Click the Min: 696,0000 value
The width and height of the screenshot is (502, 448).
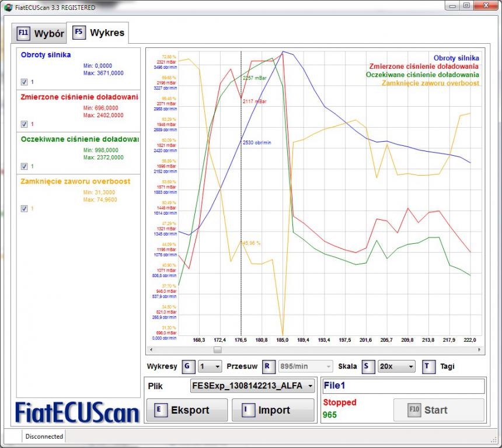pyautogui.click(x=100, y=108)
